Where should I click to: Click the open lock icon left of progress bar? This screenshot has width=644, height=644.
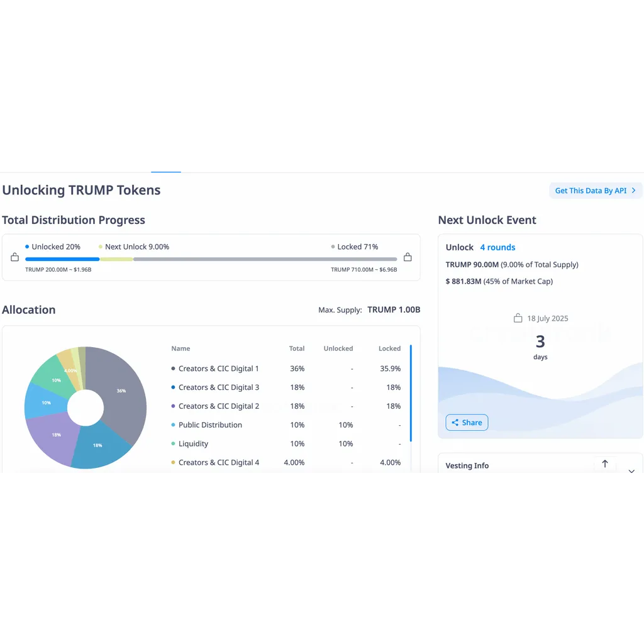click(15, 257)
